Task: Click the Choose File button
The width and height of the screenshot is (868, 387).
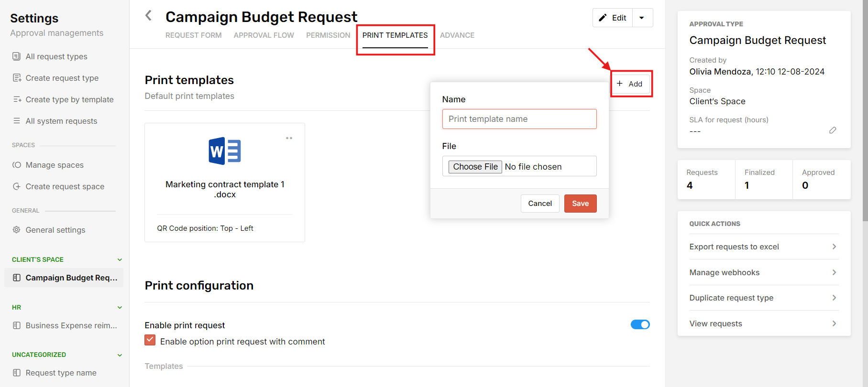Action: pyautogui.click(x=475, y=167)
